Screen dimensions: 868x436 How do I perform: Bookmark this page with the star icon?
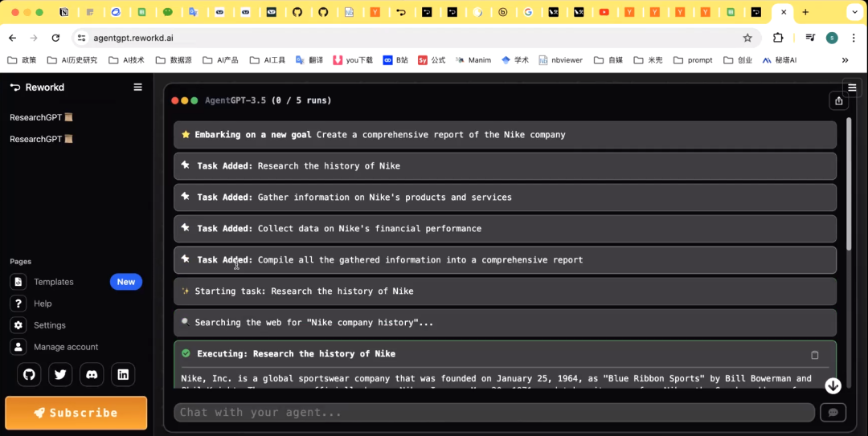coord(747,38)
